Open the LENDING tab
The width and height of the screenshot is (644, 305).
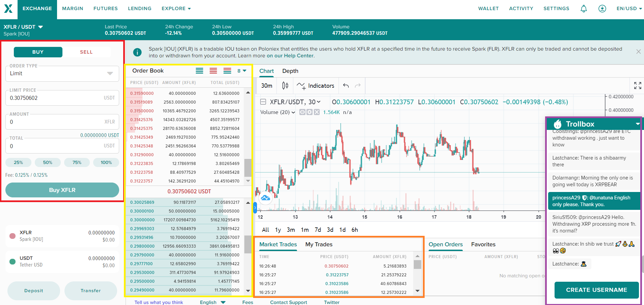pyautogui.click(x=140, y=8)
